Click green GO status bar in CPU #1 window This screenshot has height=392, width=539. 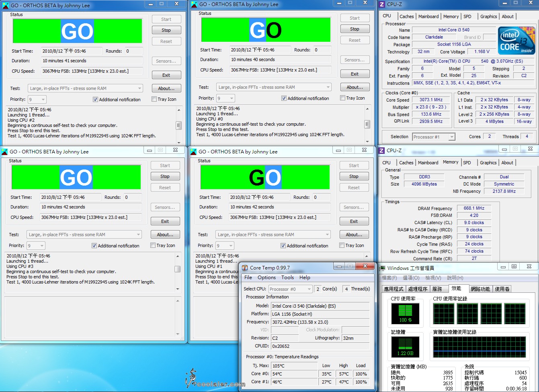point(265,177)
